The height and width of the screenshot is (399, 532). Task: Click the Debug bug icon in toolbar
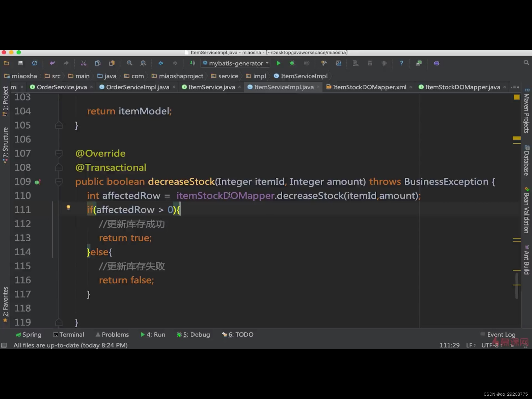[292, 63]
